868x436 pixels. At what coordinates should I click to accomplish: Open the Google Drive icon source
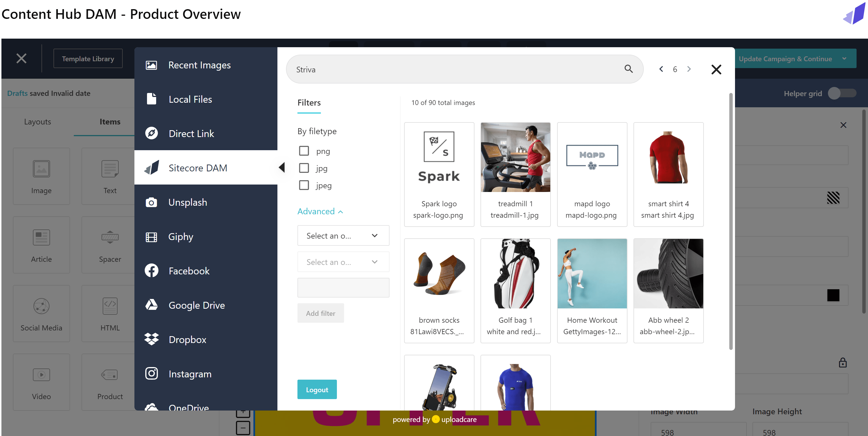click(151, 305)
